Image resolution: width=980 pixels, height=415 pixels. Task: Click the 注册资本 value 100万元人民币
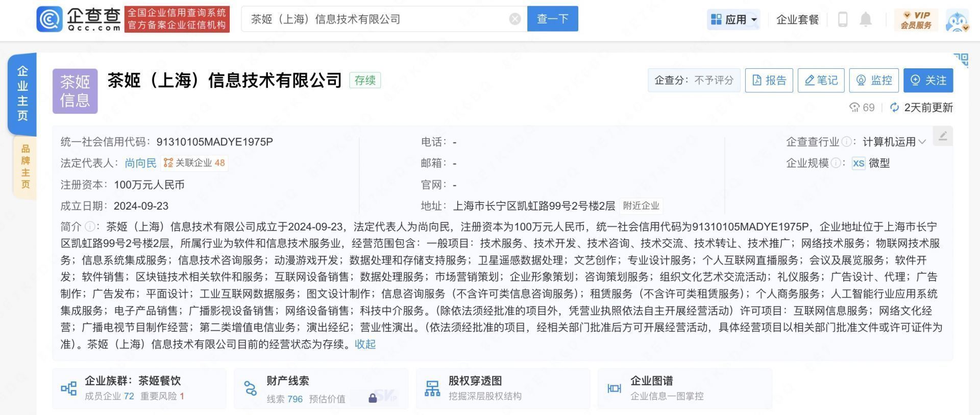[x=149, y=185]
